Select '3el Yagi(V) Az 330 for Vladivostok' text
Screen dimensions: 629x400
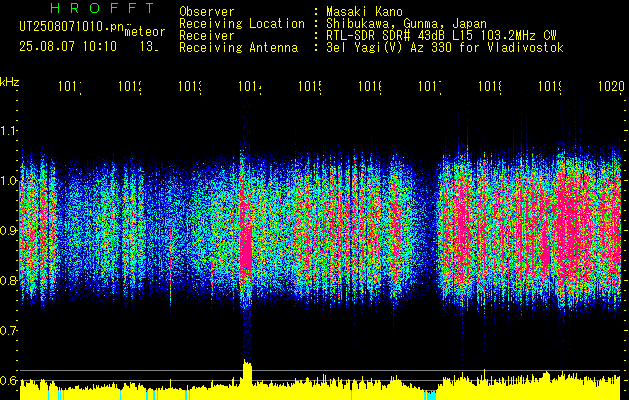(x=445, y=48)
